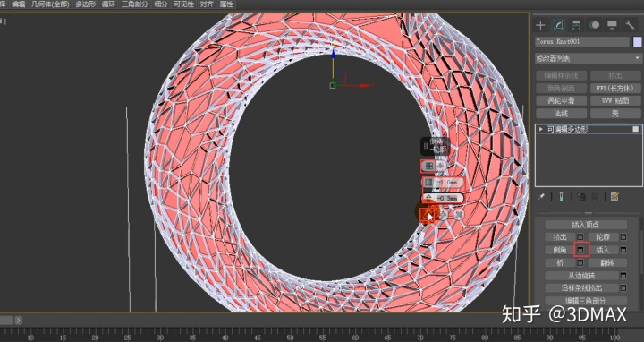Open the Utilities wrench tab
The width and height of the screenshot is (644, 342).
tap(630, 25)
